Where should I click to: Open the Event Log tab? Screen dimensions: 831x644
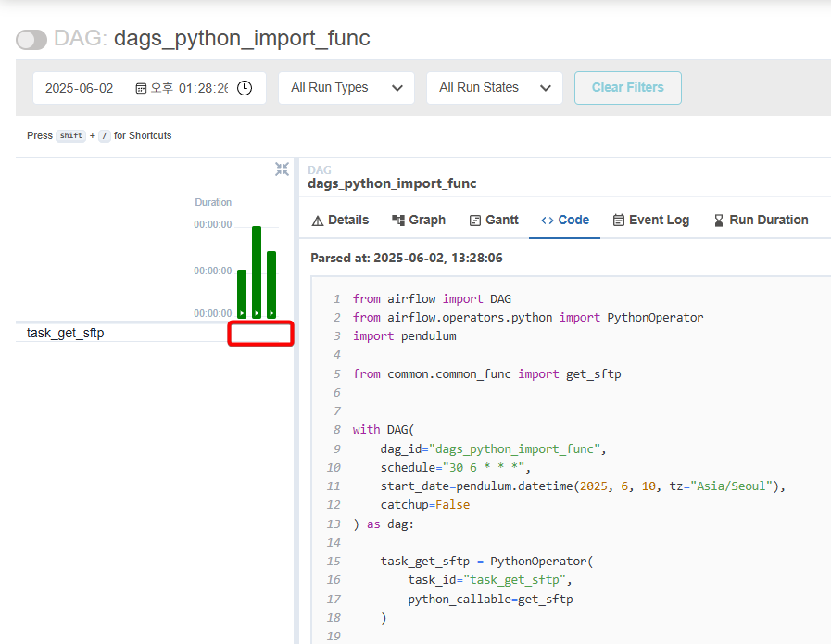(650, 220)
